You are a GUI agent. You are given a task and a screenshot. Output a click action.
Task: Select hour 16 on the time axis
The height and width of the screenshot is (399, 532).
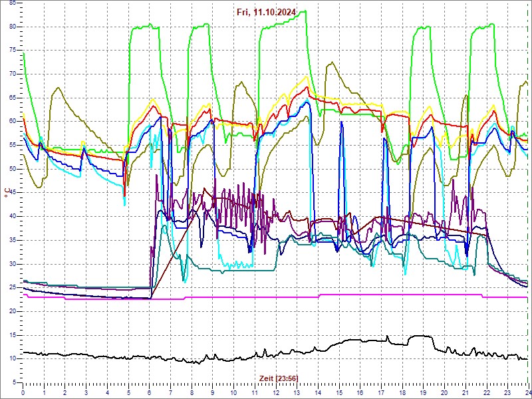pos(360,392)
